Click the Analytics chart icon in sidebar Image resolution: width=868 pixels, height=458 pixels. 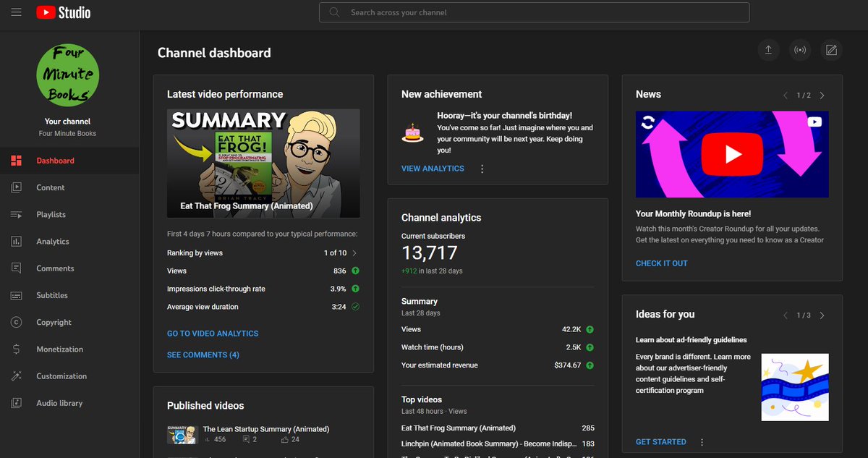(x=17, y=242)
